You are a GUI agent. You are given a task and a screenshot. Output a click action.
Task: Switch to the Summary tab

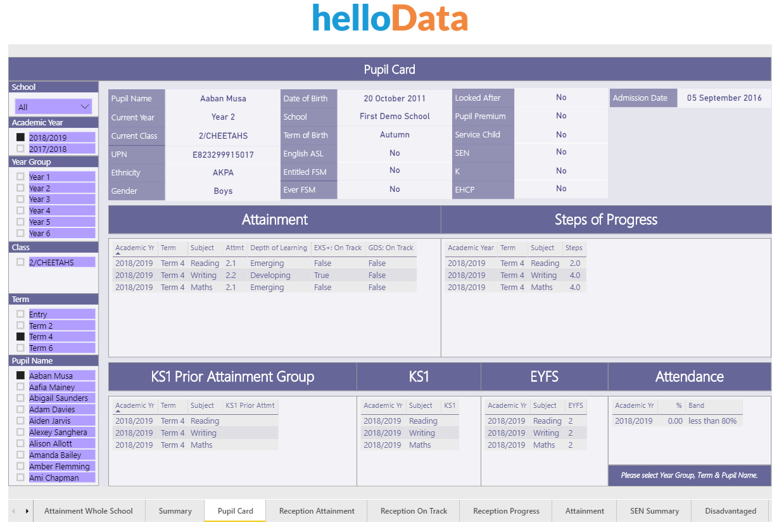point(175,510)
